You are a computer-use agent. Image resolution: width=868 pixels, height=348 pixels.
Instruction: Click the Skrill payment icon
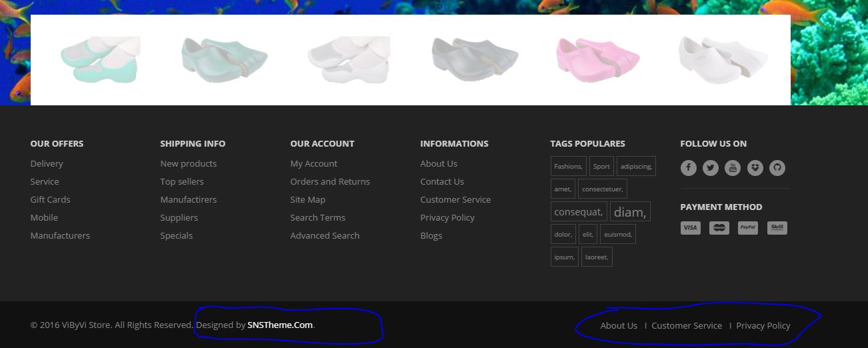[777, 228]
